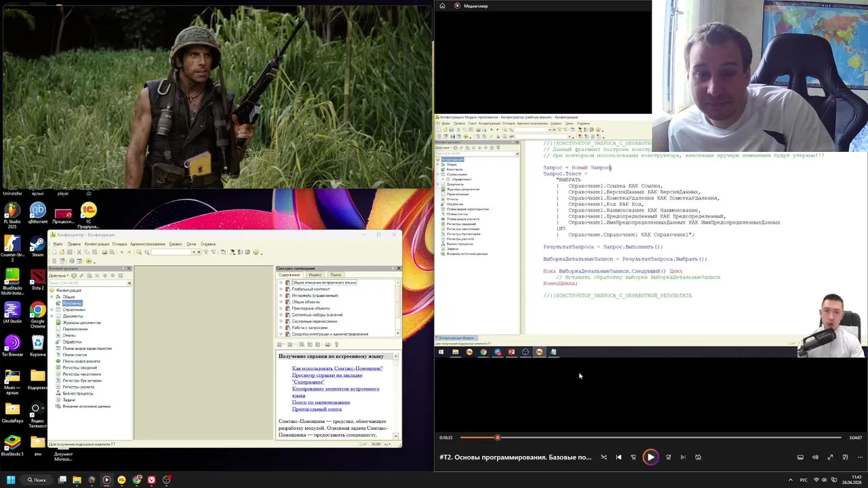
Task: Switch to Индекс tab in Синтакс-помощник
Action: pos(315,274)
